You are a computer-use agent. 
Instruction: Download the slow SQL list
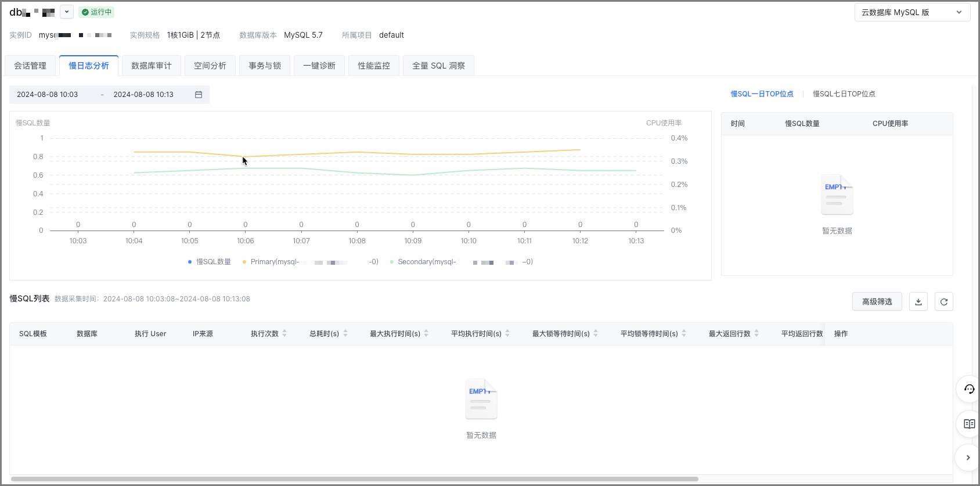[918, 301]
